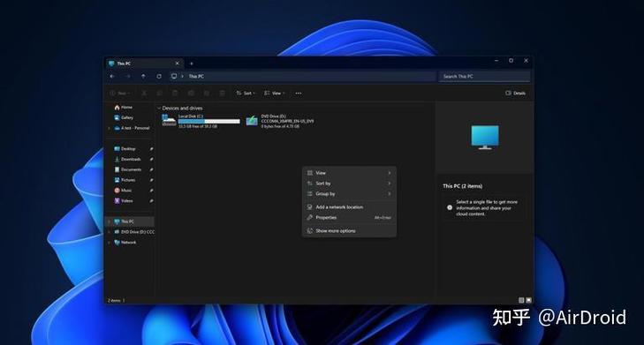Expand the DVD Drive tree node
644x345 pixels.
click(x=109, y=232)
